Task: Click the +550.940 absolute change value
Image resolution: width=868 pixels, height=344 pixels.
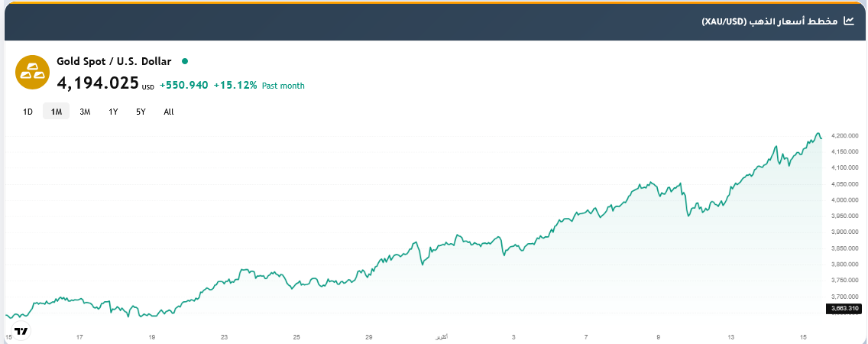Action: click(x=184, y=85)
